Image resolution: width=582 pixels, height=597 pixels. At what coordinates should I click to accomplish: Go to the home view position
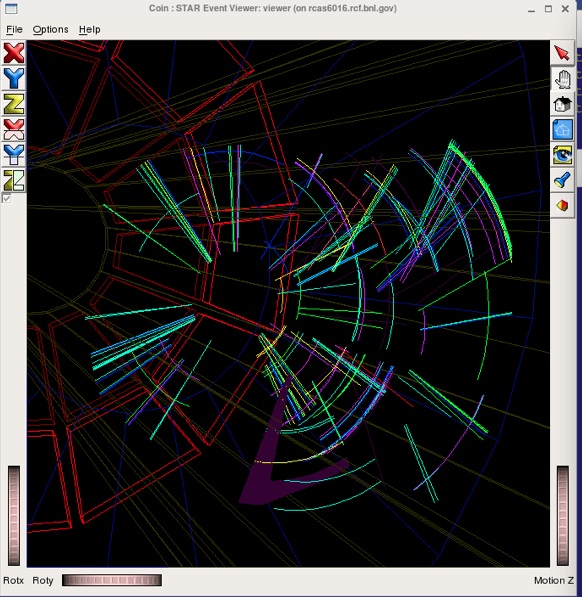(562, 104)
